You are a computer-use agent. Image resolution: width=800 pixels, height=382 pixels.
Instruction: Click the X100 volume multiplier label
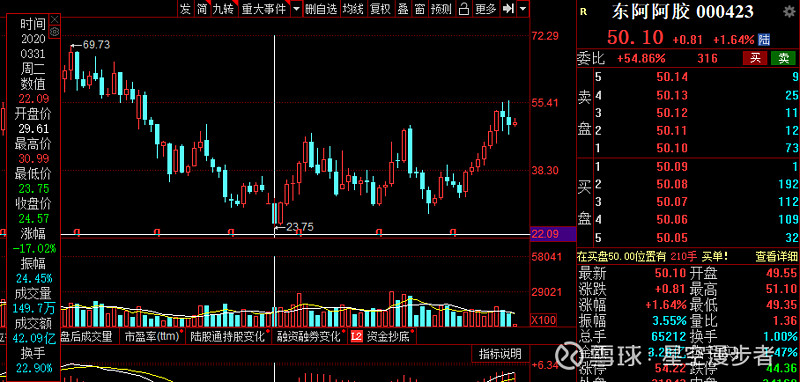(543, 320)
